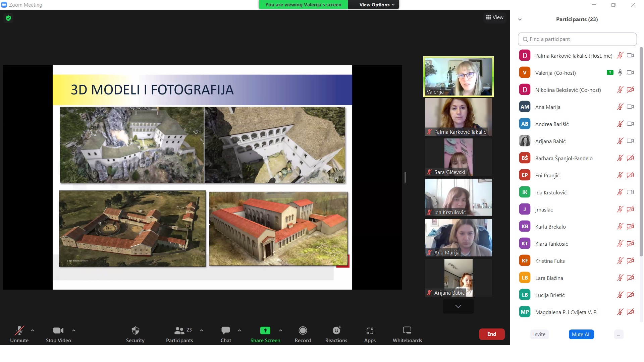The height and width of the screenshot is (362, 644).
Task: Toggle Ana Marija's muted microphone icon
Action: (x=620, y=107)
